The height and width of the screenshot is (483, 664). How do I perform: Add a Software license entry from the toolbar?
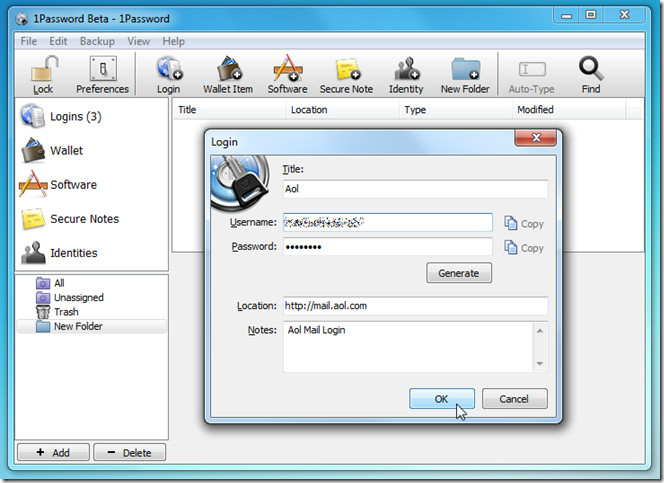pos(287,75)
